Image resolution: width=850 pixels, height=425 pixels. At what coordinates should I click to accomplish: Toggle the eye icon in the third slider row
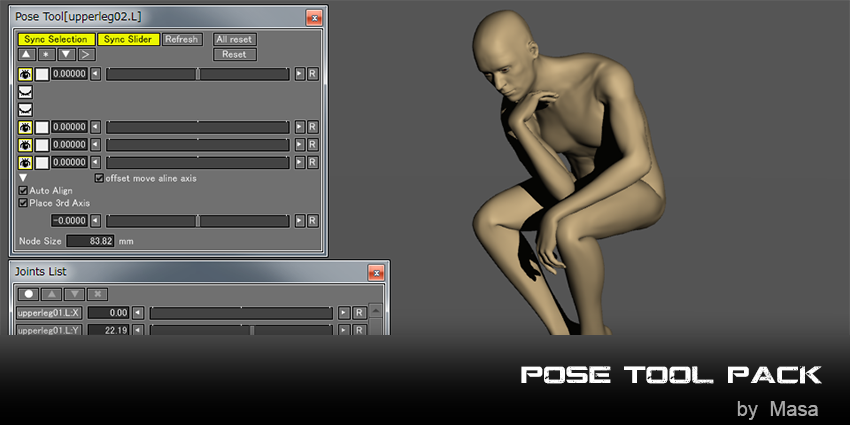point(25,145)
